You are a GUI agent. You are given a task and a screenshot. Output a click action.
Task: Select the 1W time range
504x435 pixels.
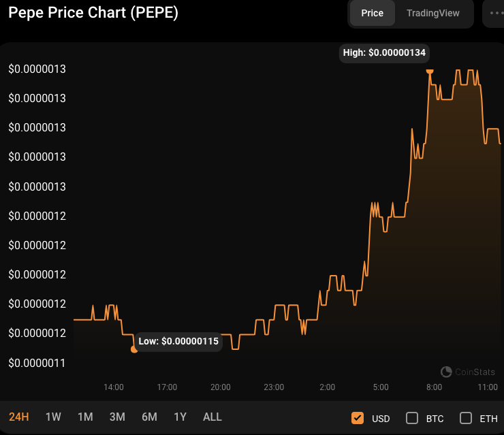[53, 417]
